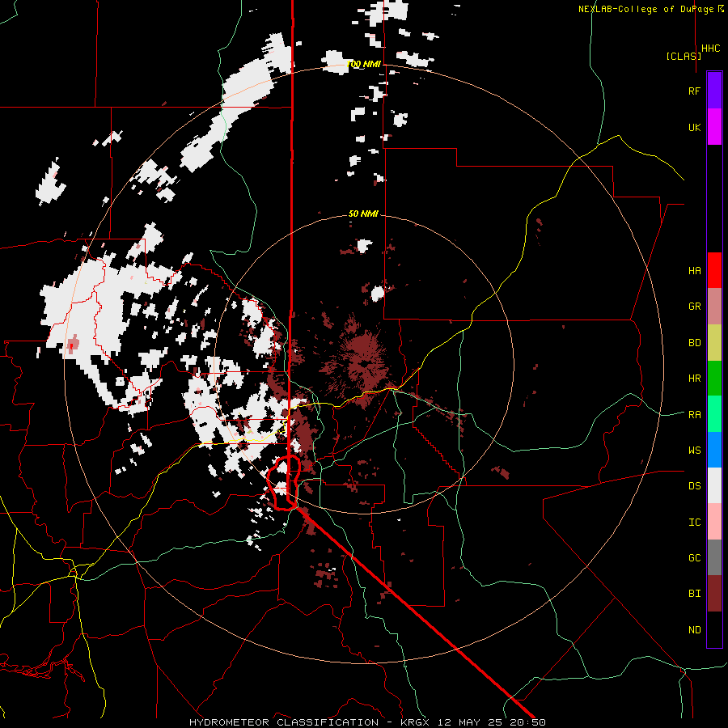The height and width of the screenshot is (728, 728).
Task: Click the 'DS' legend label
Action: (694, 485)
